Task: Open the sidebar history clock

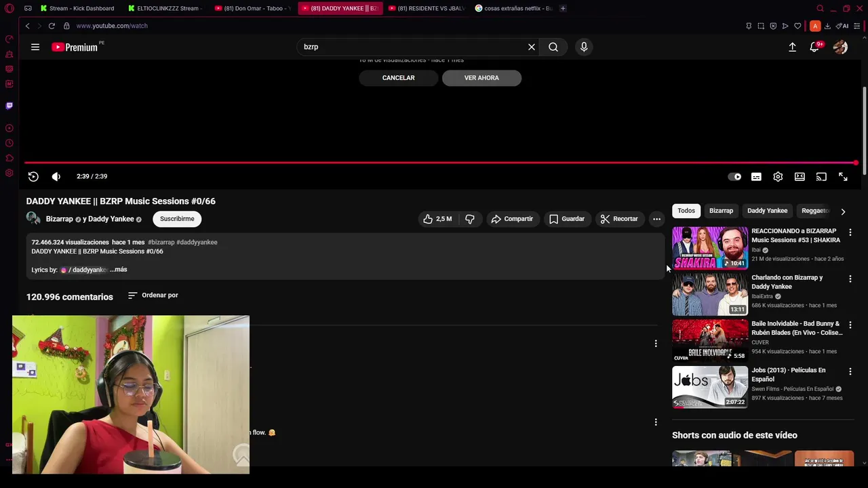Action: point(9,143)
